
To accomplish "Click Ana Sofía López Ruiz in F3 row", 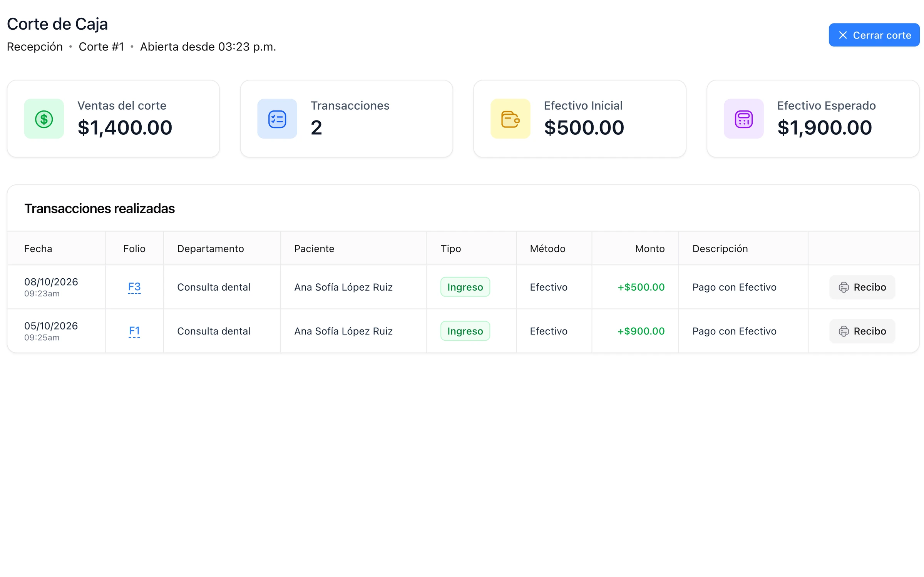I will 343,287.
